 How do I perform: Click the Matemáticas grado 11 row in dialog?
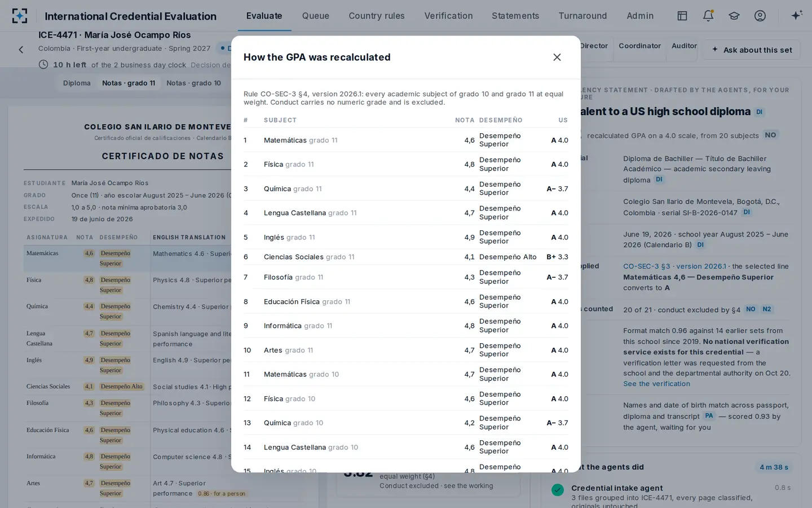click(x=406, y=140)
